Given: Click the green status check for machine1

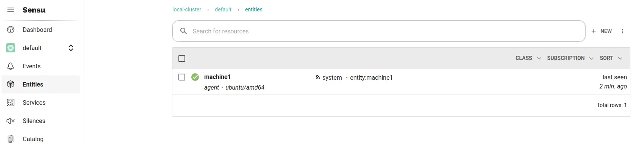Looking at the screenshot, I should [x=195, y=77].
